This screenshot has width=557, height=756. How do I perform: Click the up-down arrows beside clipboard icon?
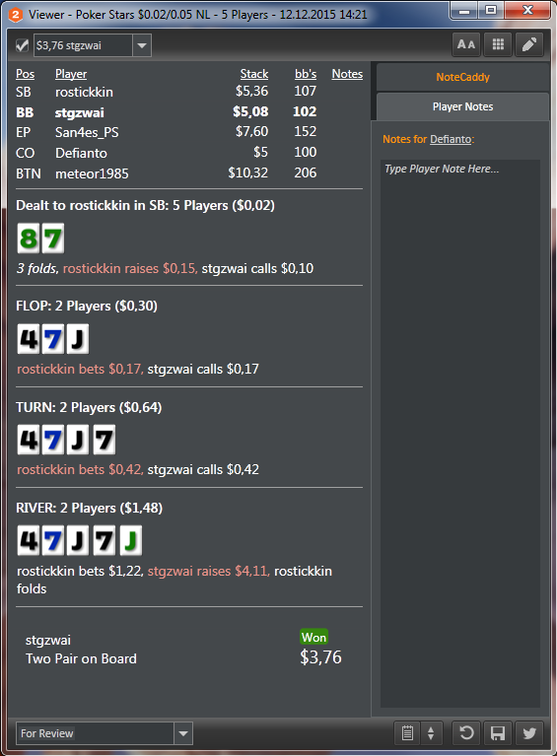431,733
